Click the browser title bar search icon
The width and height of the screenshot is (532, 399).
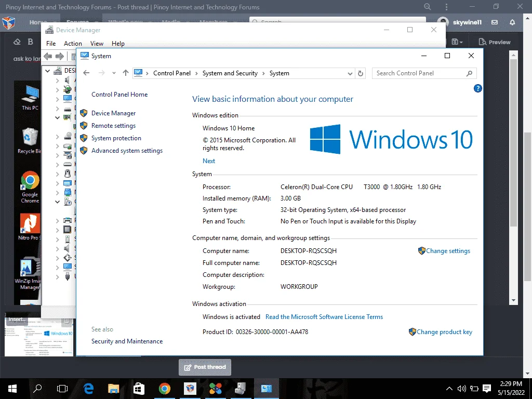click(428, 7)
